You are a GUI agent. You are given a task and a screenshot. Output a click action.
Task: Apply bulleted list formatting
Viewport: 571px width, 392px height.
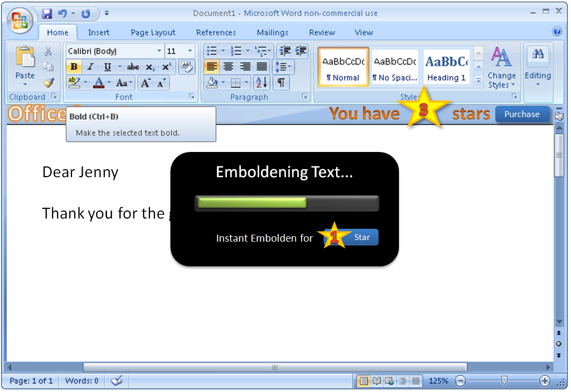[x=212, y=51]
